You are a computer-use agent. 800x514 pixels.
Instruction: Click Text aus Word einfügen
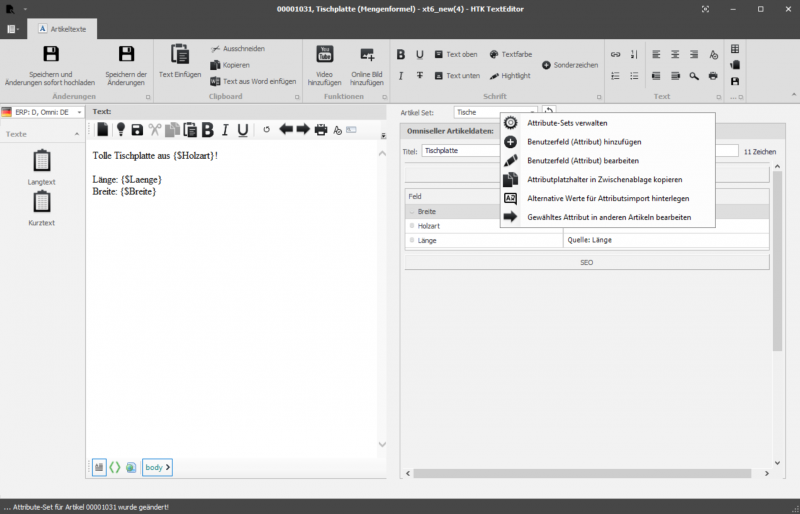pyautogui.click(x=258, y=81)
